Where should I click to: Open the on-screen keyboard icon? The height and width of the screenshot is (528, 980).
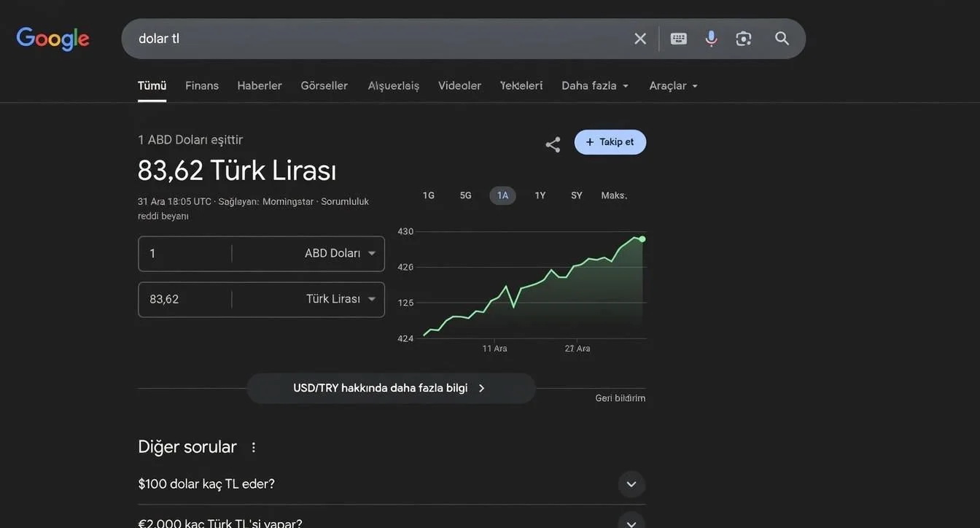[x=679, y=39]
